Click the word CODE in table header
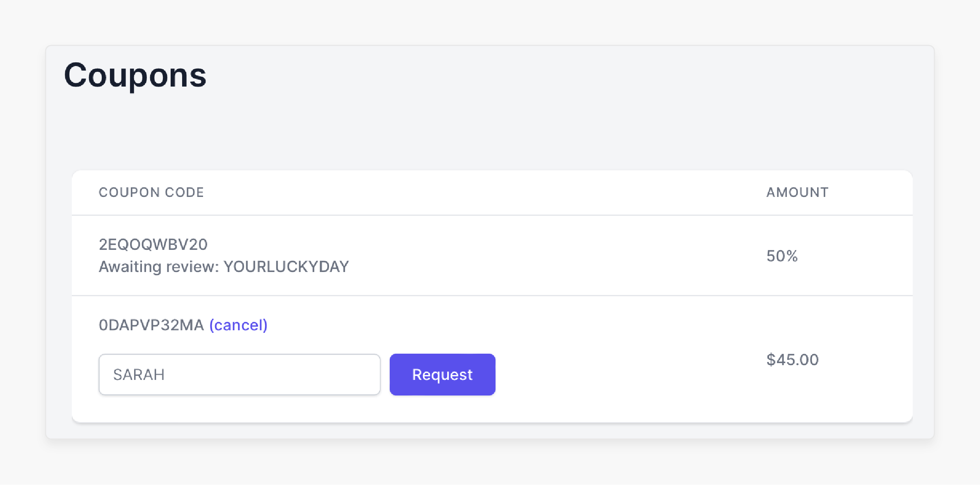Image resolution: width=980 pixels, height=487 pixels. click(184, 192)
